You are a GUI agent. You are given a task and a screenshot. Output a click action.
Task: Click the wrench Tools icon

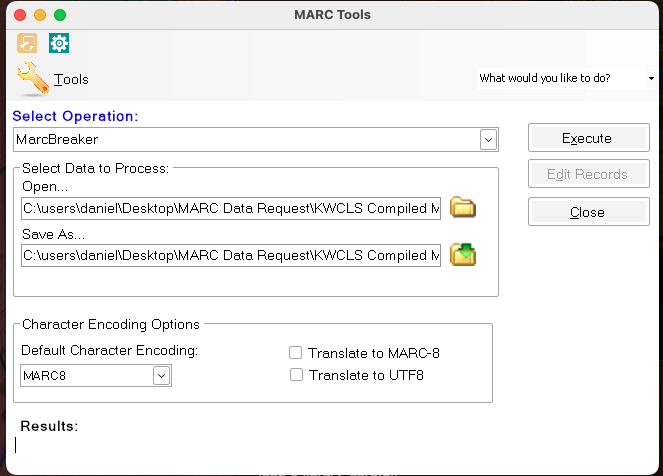[33, 79]
